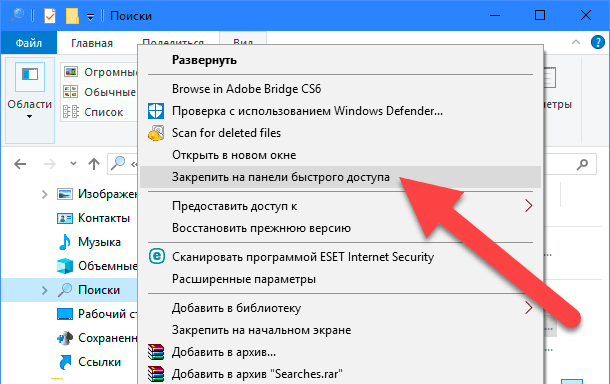
Task: Click the WinRAR icon beside Добавить в архив
Action: point(156,352)
